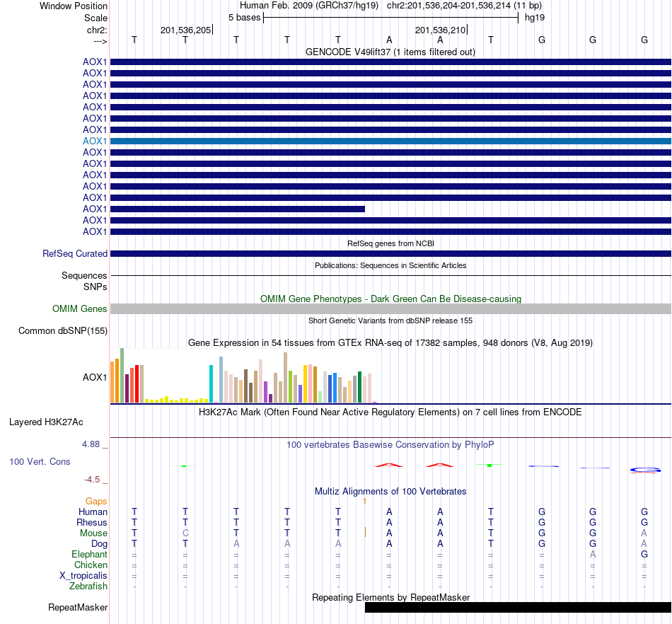Click the 'RepeatMasker' track label
This screenshot has height=624, width=672.
pos(78,607)
